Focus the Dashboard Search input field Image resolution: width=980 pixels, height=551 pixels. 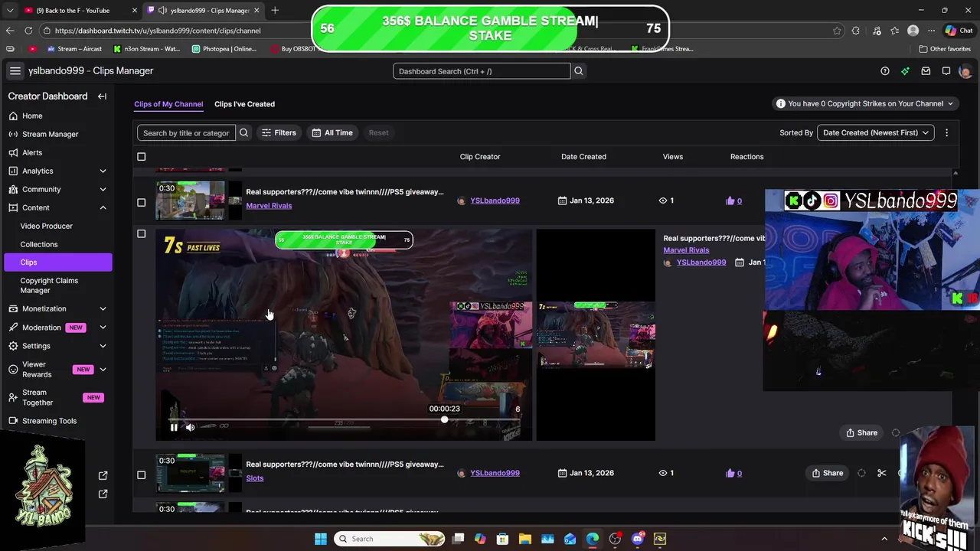[482, 71]
